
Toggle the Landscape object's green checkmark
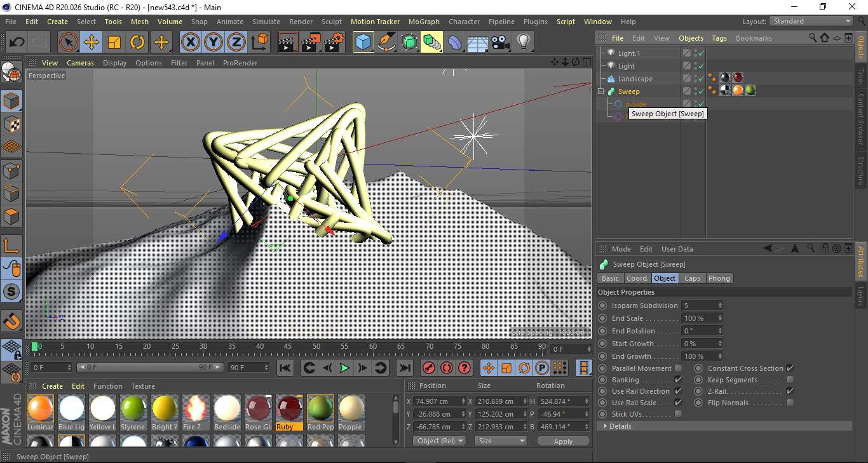(x=701, y=79)
